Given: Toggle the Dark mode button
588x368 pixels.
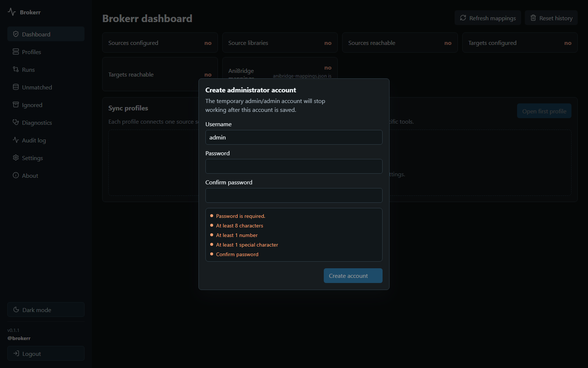Looking at the screenshot, I should coord(46,309).
